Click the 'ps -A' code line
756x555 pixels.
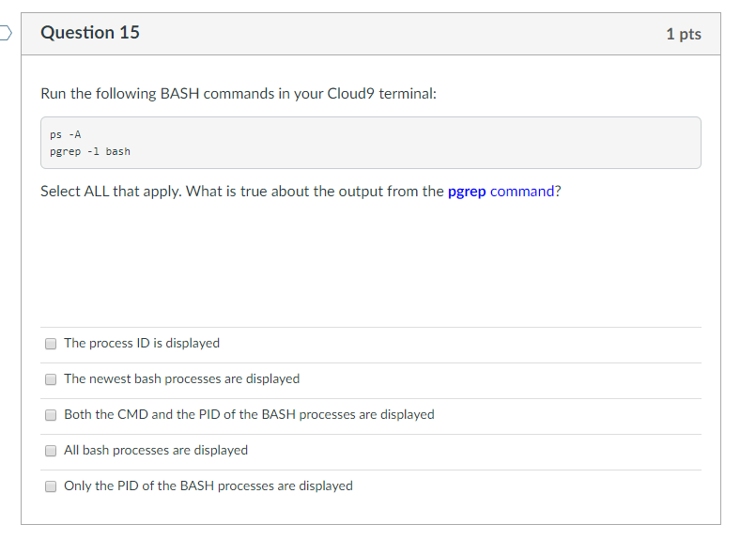66,134
